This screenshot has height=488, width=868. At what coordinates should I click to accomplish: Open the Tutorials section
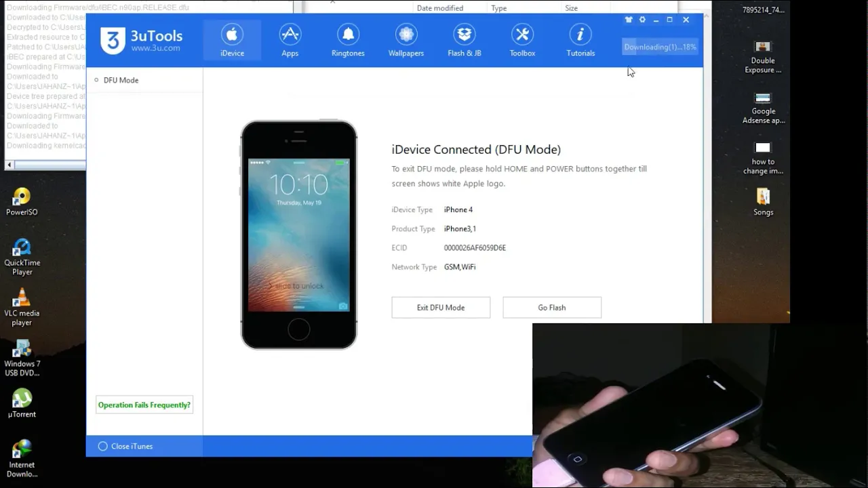[580, 40]
